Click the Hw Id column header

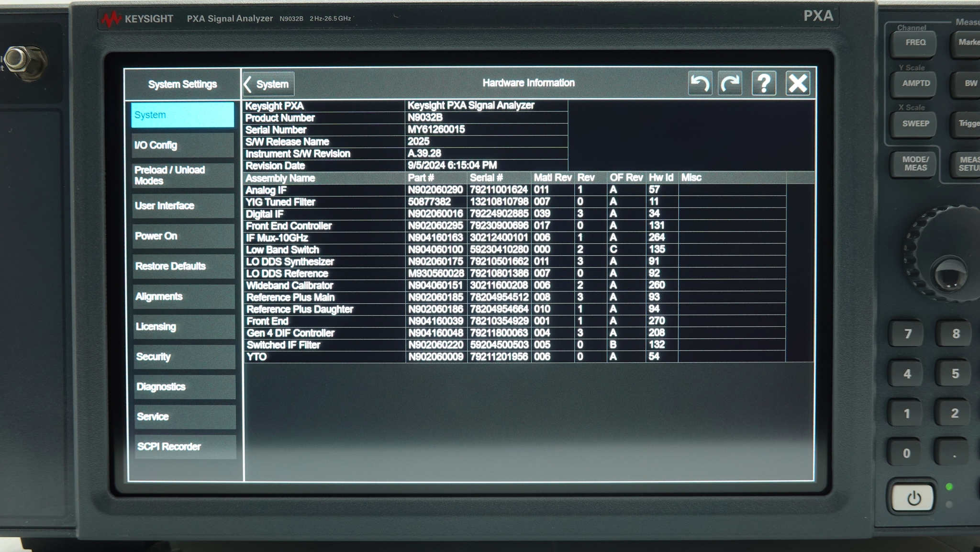pyautogui.click(x=662, y=178)
